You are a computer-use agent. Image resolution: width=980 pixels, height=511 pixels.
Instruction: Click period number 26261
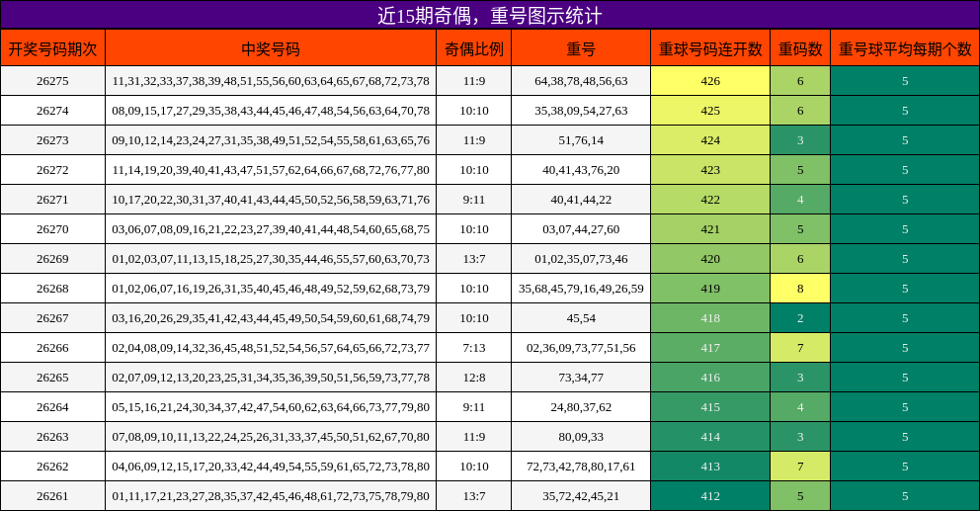click(x=52, y=496)
